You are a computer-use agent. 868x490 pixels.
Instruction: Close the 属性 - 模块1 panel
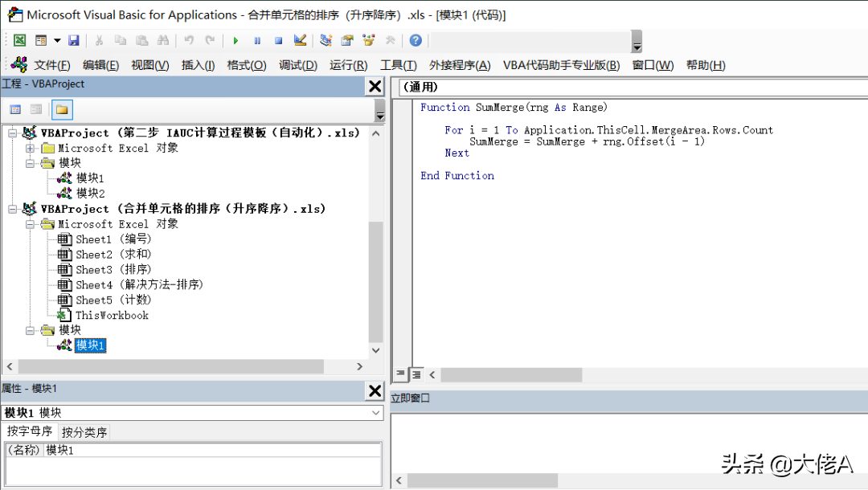[x=375, y=390]
